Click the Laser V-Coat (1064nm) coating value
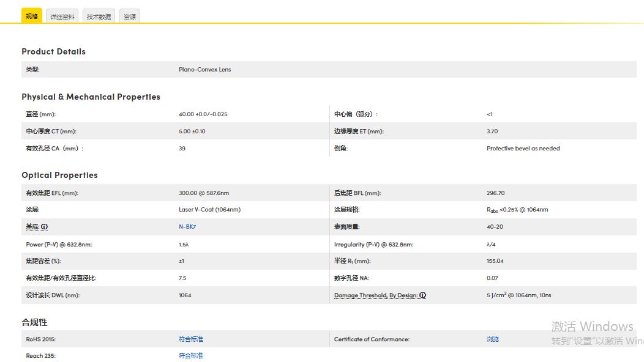 pyautogui.click(x=209, y=210)
